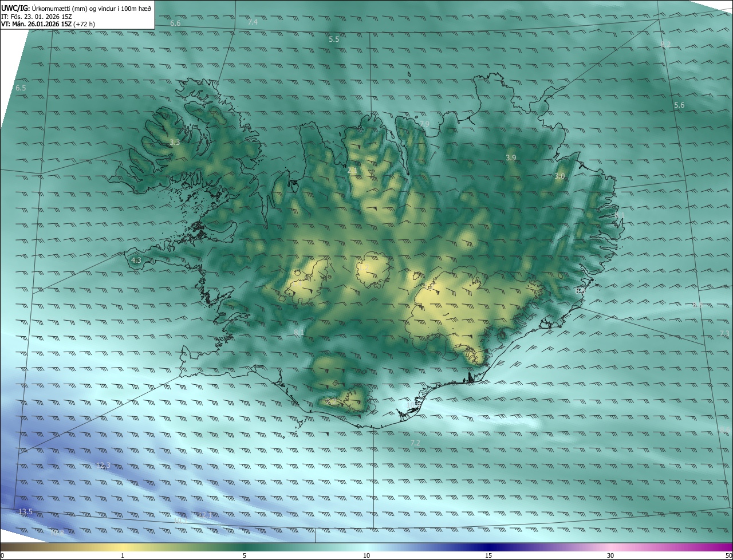Click the precipitable water color scale bar

pos(366,547)
